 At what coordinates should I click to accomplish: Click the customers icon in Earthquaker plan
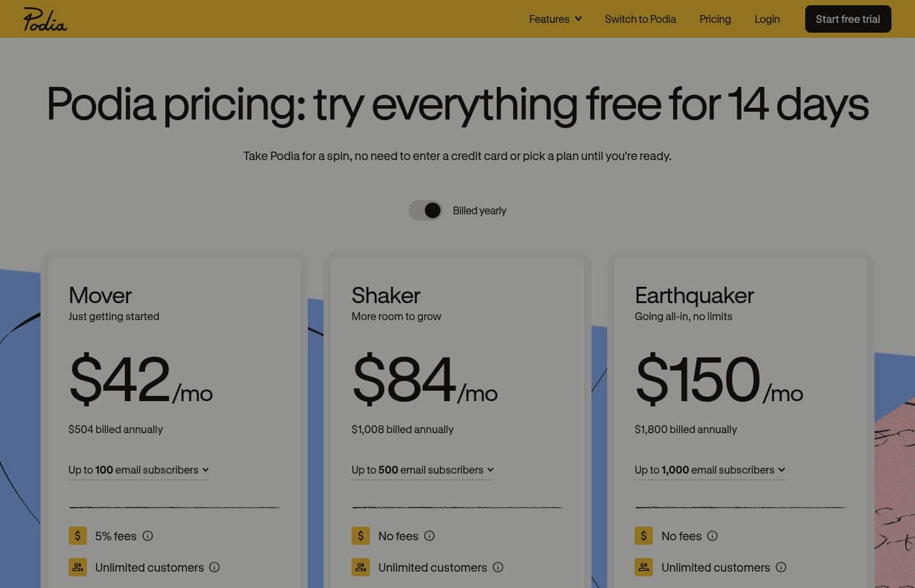(644, 567)
